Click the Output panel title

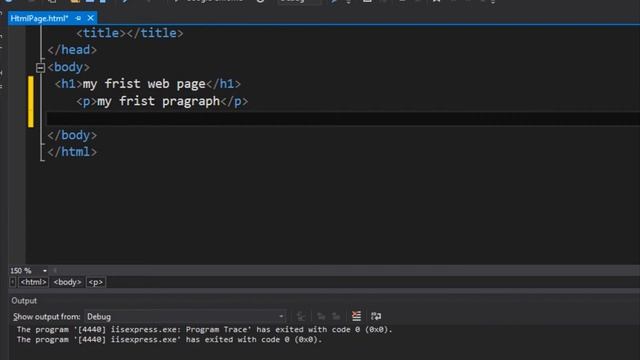[x=24, y=301]
